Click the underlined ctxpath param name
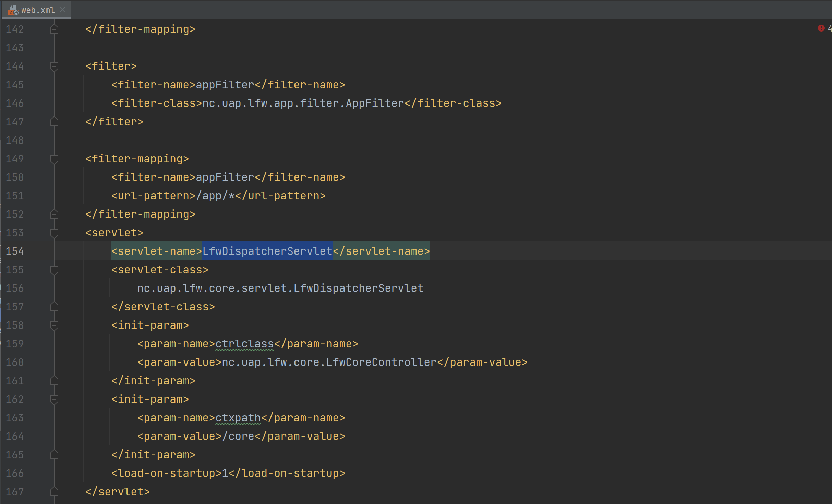832x504 pixels. (238, 418)
